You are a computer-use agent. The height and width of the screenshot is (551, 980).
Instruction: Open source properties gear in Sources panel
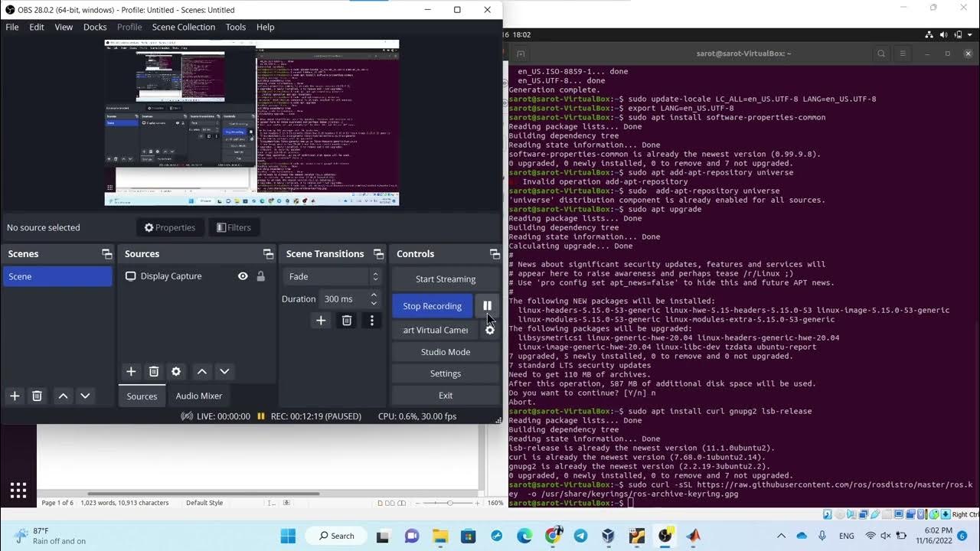point(176,371)
